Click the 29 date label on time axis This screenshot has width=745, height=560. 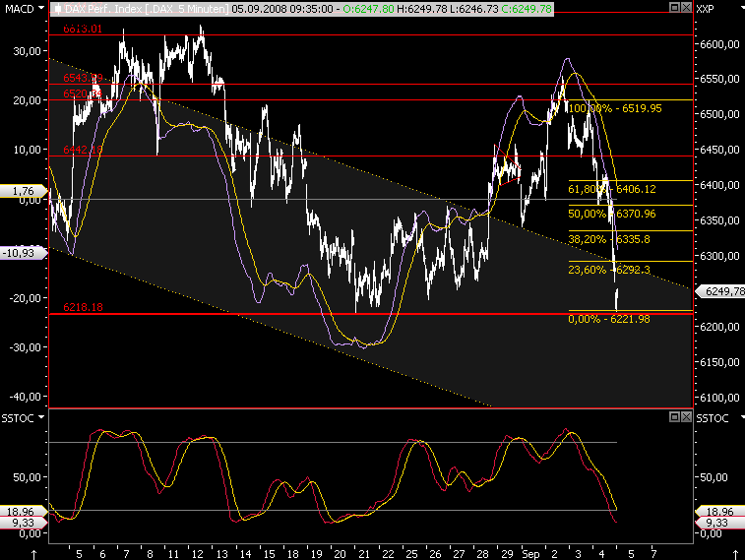click(x=508, y=554)
